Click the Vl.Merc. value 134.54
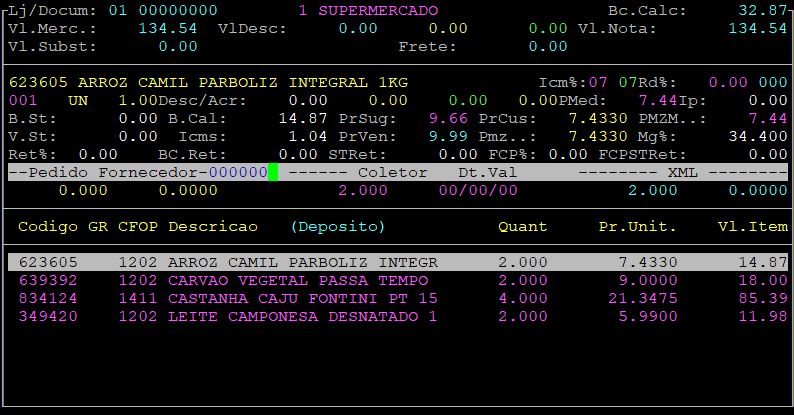Screen dimensions: 794x415 (168, 28)
